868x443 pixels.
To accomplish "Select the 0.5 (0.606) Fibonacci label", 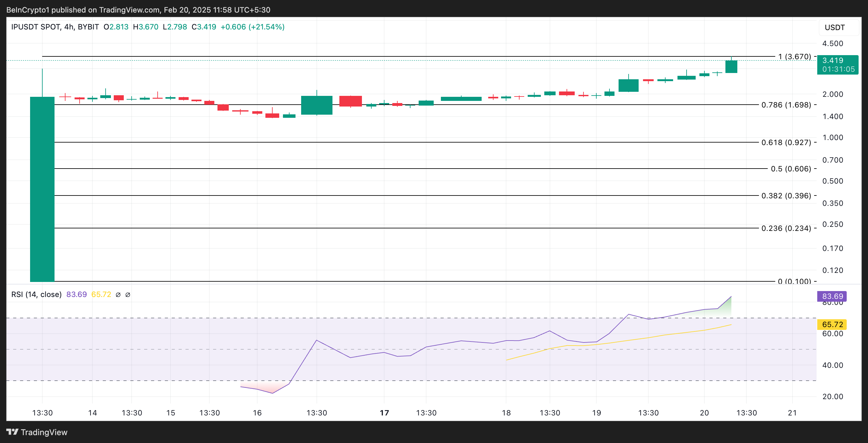I will pos(791,169).
